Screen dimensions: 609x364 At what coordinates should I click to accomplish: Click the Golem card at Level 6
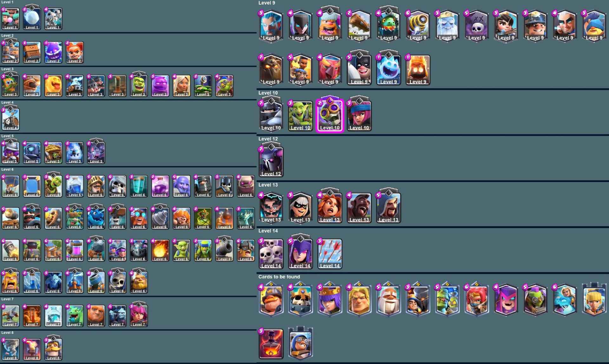coord(246,186)
